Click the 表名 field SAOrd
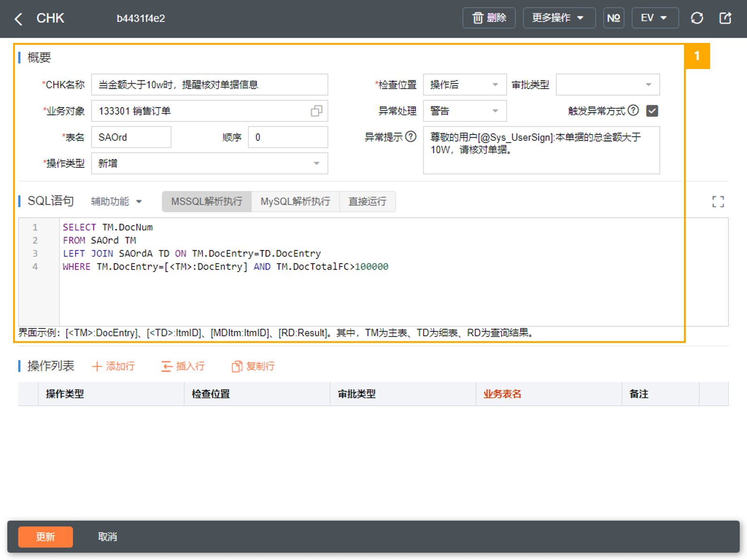The width and height of the screenshot is (747, 560). pyautogui.click(x=131, y=137)
